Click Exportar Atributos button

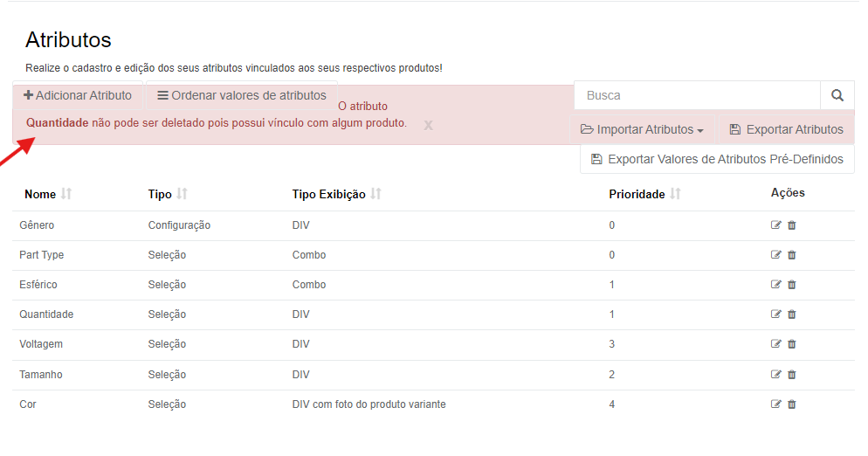(x=786, y=129)
